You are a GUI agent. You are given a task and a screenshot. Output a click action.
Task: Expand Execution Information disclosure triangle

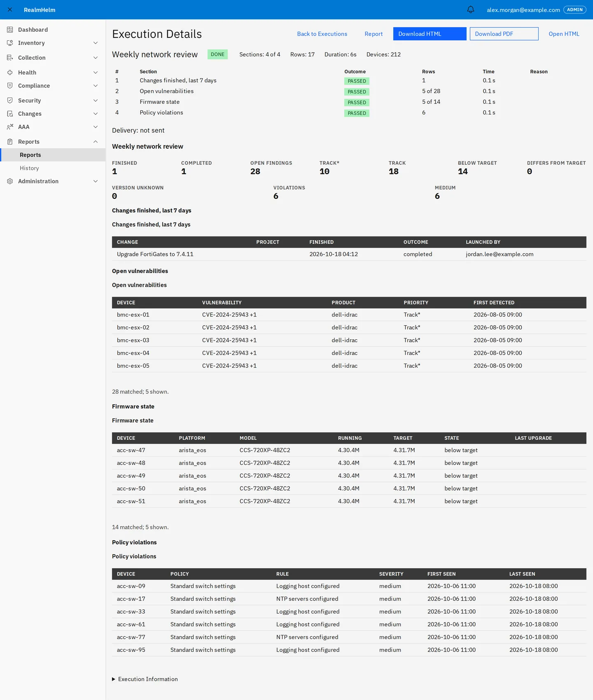pyautogui.click(x=114, y=679)
